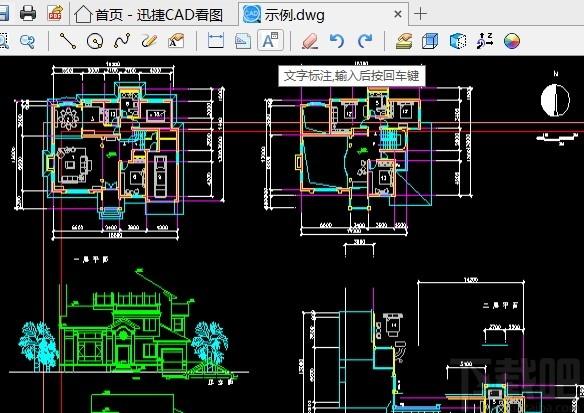584x413 pixels.
Task: Open the 首页 - 迅捷CAD看图 tab
Action: (148, 15)
